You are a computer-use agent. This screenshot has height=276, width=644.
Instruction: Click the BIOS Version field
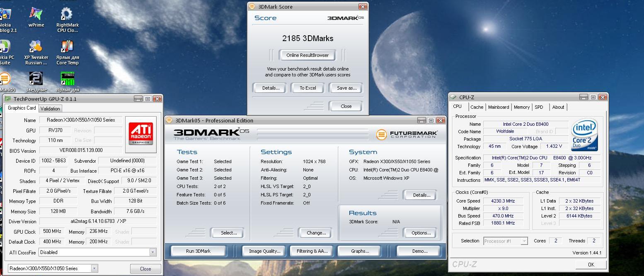(81, 150)
